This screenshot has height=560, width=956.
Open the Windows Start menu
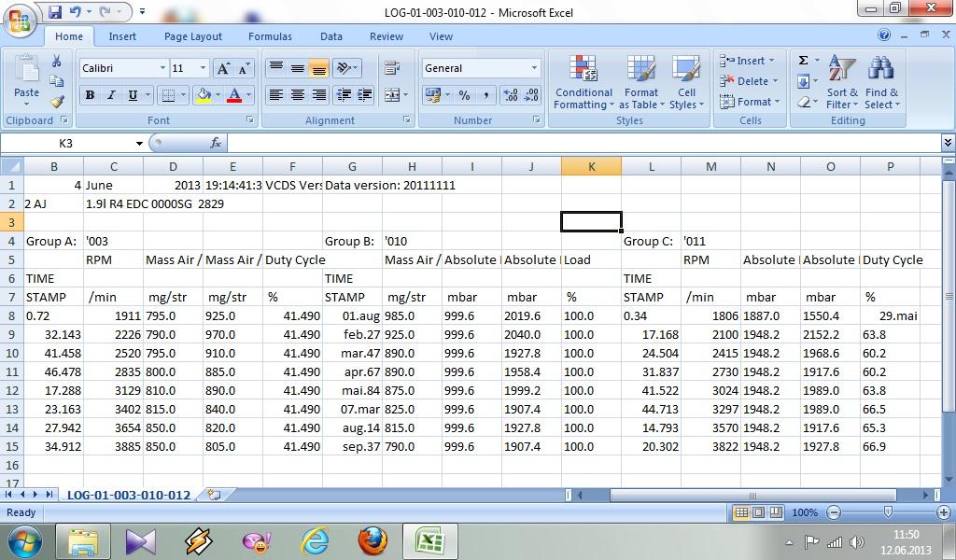pos(25,541)
